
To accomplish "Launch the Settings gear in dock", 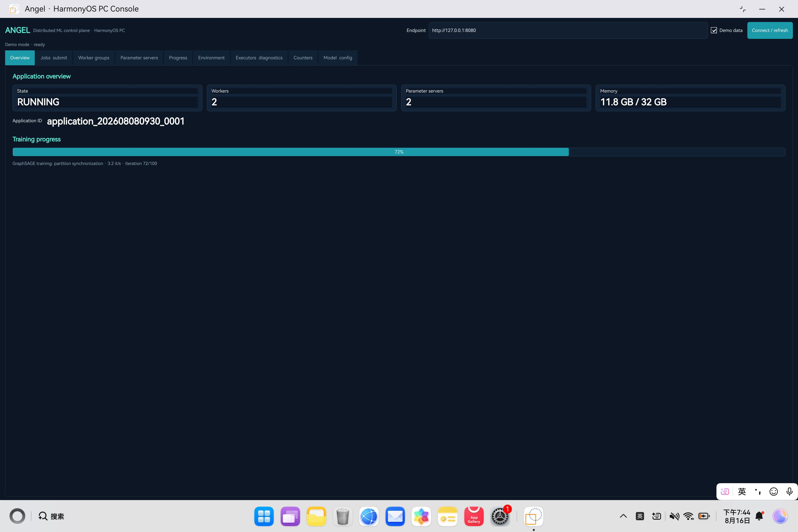I will (500, 516).
